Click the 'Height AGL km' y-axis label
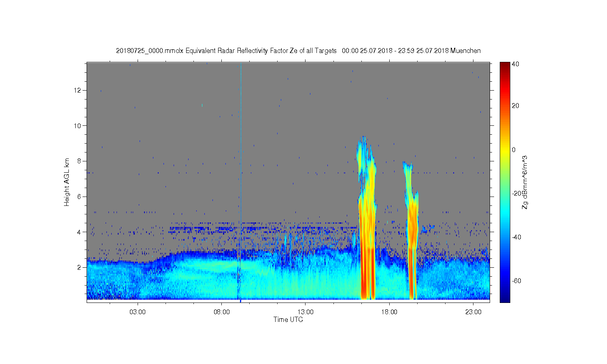 67,182
